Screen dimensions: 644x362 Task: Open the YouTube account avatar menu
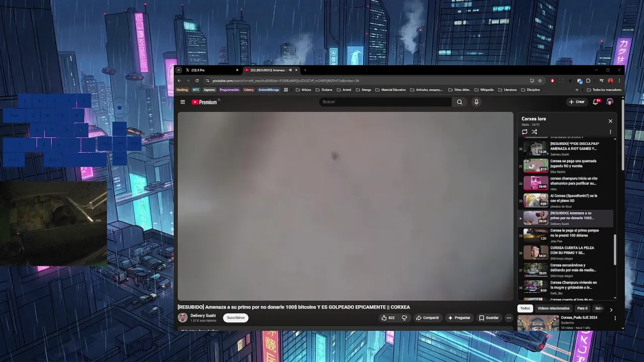pos(610,102)
